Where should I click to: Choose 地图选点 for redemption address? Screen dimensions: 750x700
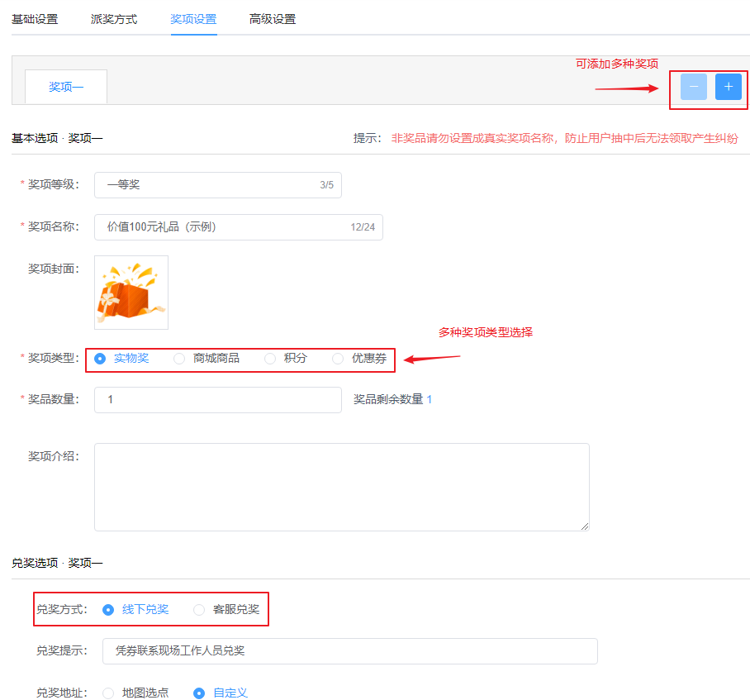tap(107, 693)
